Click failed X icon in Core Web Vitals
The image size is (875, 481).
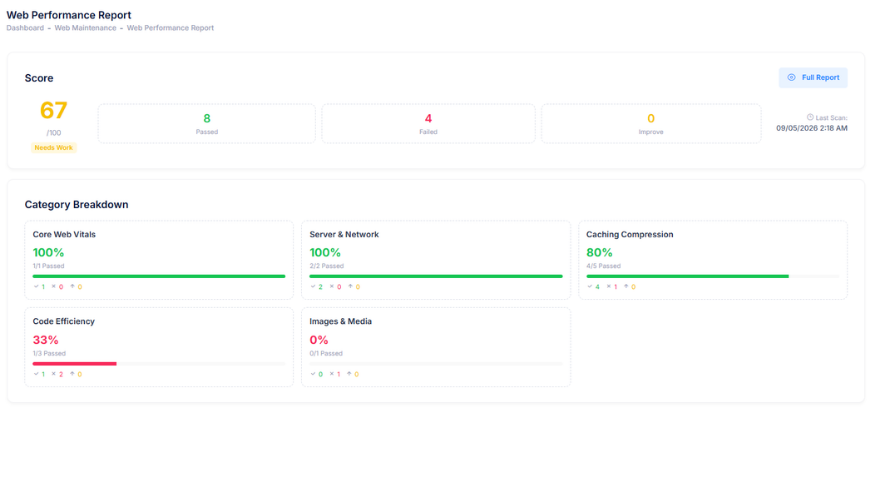pos(54,287)
